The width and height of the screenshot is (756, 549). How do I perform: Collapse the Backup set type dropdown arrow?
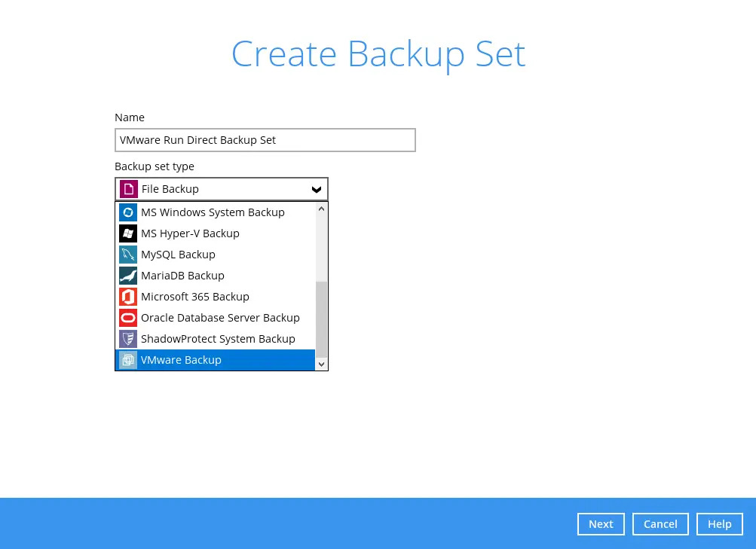(x=317, y=189)
